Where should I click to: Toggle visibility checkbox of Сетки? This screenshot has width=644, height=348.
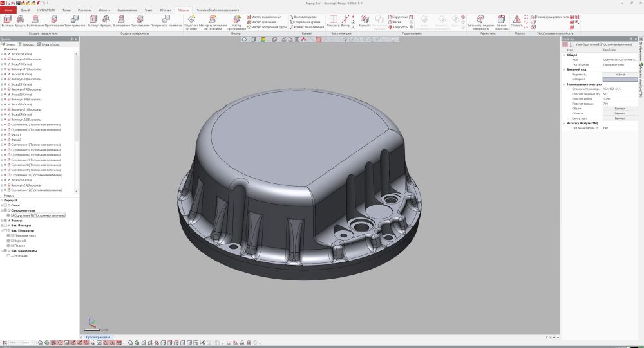(5, 205)
